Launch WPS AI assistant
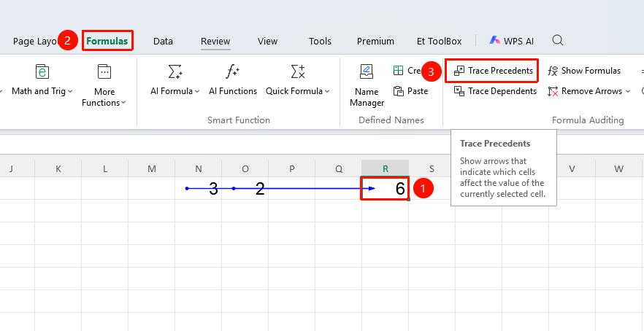Screen dimensions: 644x331 click(511, 41)
